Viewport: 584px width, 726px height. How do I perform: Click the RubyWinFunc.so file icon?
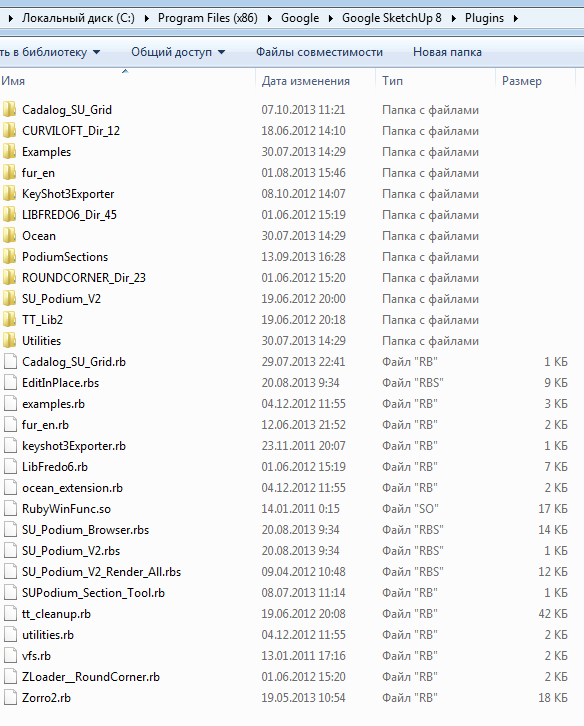[x=10, y=508]
